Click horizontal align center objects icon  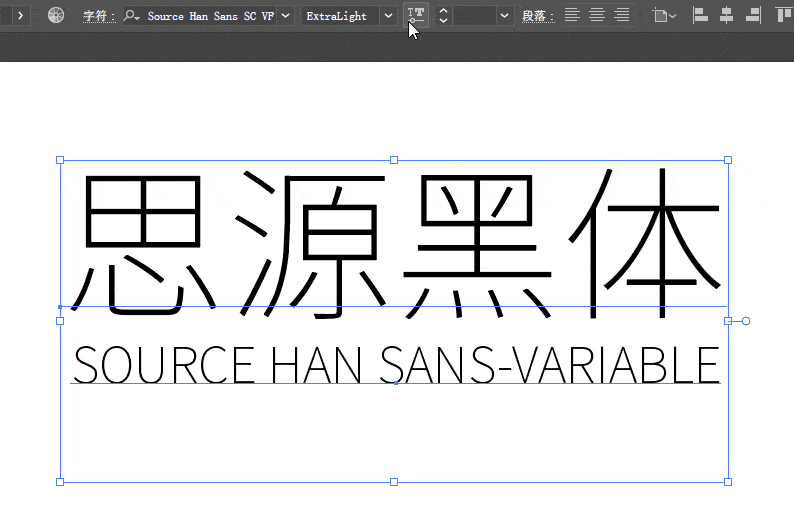(x=727, y=15)
